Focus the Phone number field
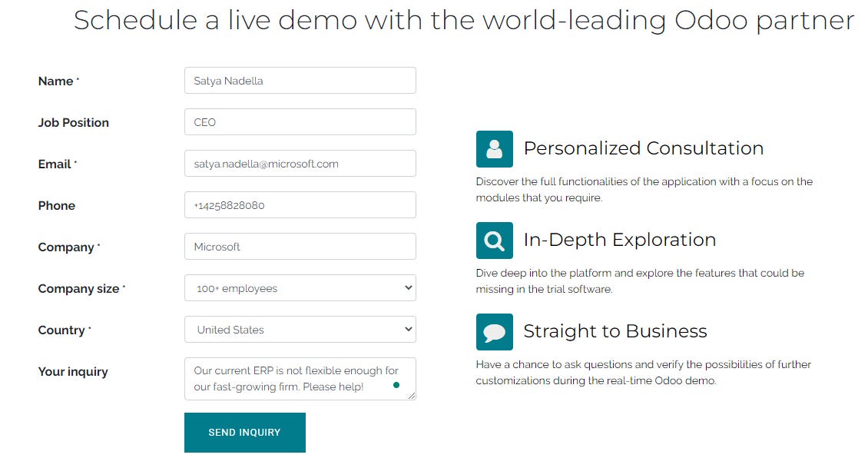868x468 pixels. [x=300, y=205]
